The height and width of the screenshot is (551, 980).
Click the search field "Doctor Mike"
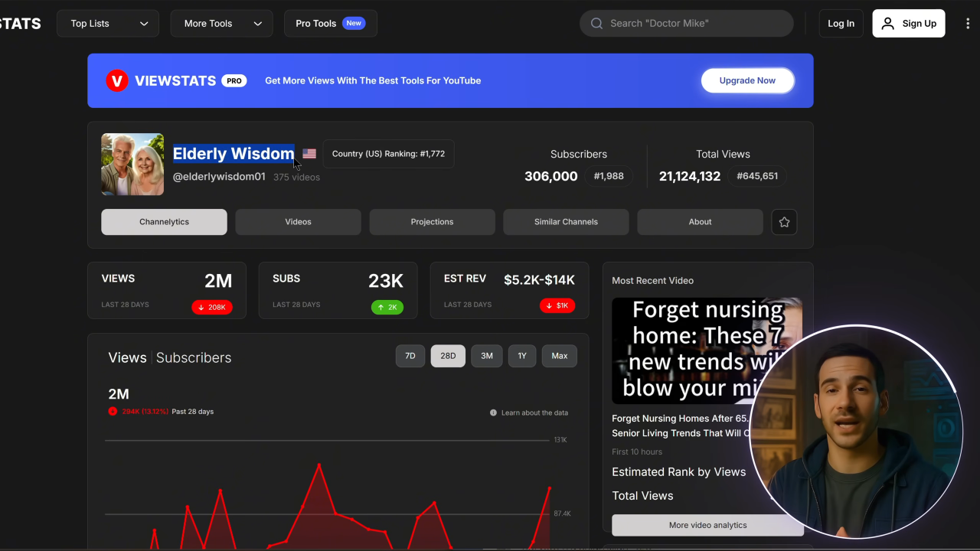(x=686, y=24)
